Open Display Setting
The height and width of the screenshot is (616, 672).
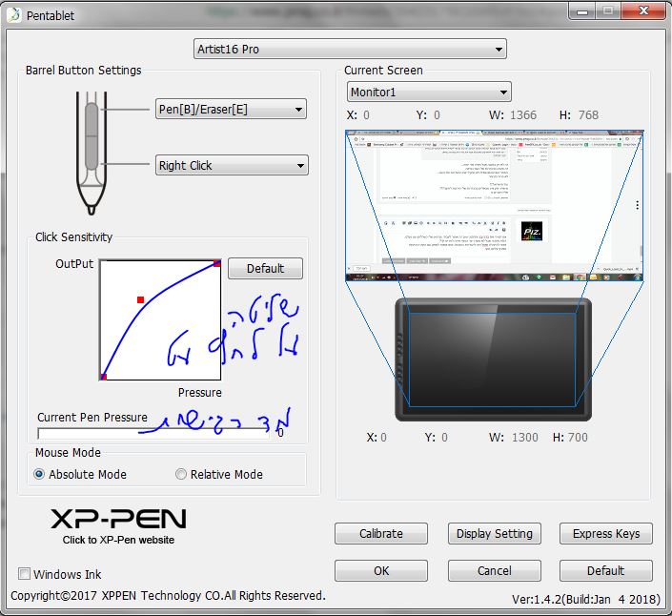pyautogui.click(x=494, y=533)
